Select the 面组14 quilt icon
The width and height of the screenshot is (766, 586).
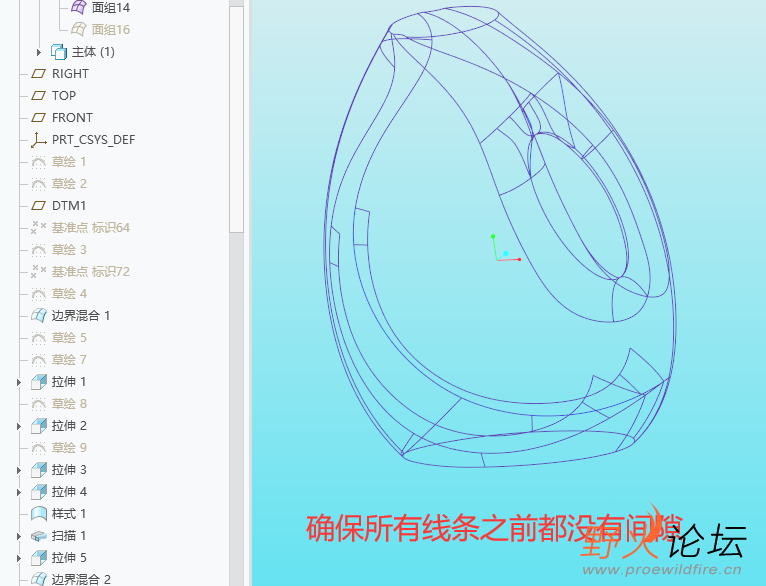(x=79, y=7)
